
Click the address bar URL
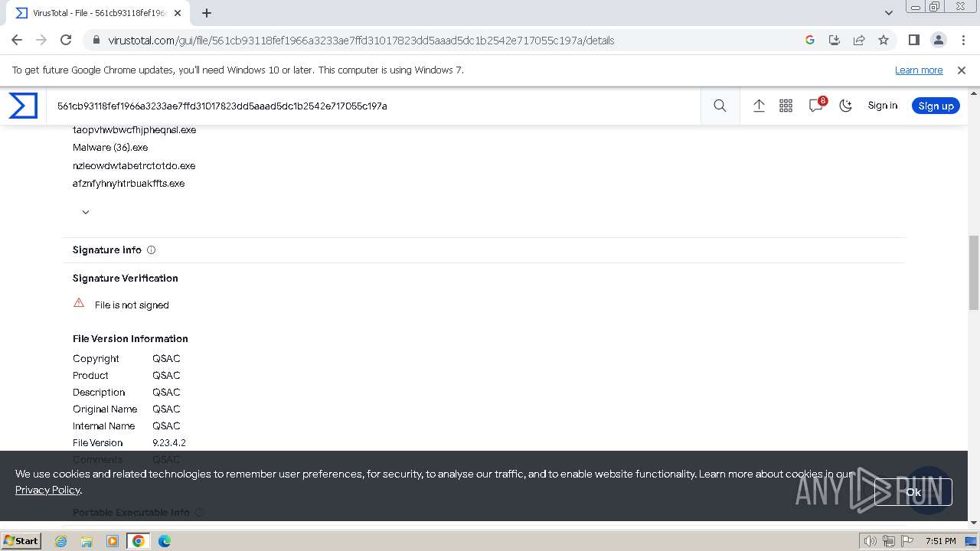(361, 41)
